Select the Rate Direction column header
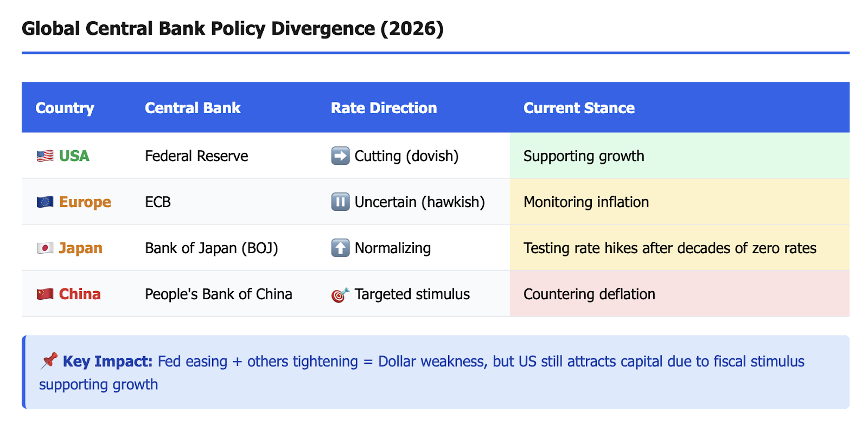Screen dimensions: 868x425 click(x=384, y=108)
